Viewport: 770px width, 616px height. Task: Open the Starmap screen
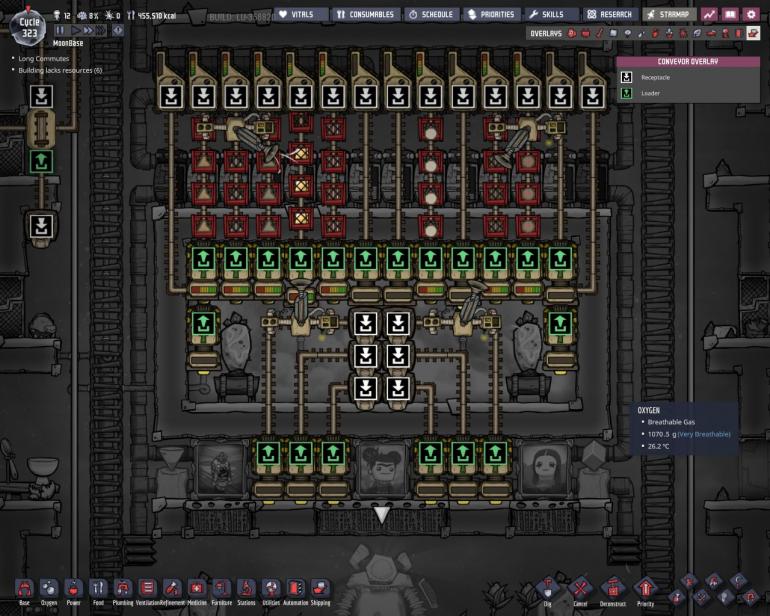(x=669, y=14)
